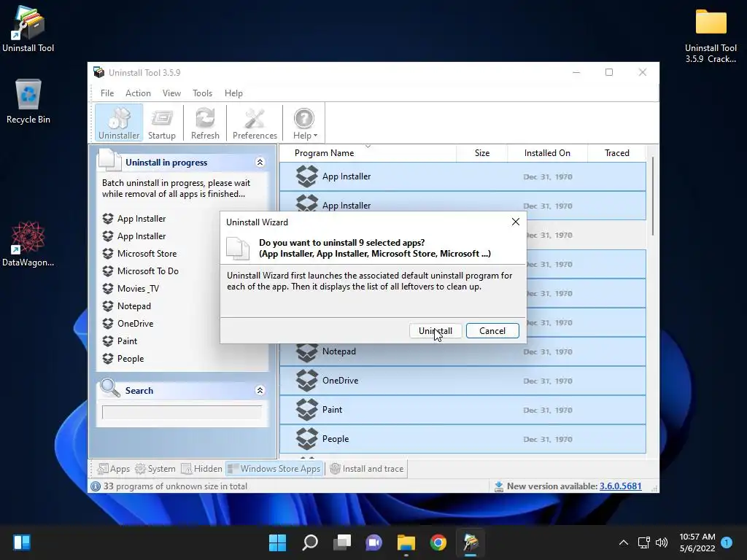Switch to Windows Store Apps tab
The height and width of the screenshot is (560, 747).
pos(274,469)
